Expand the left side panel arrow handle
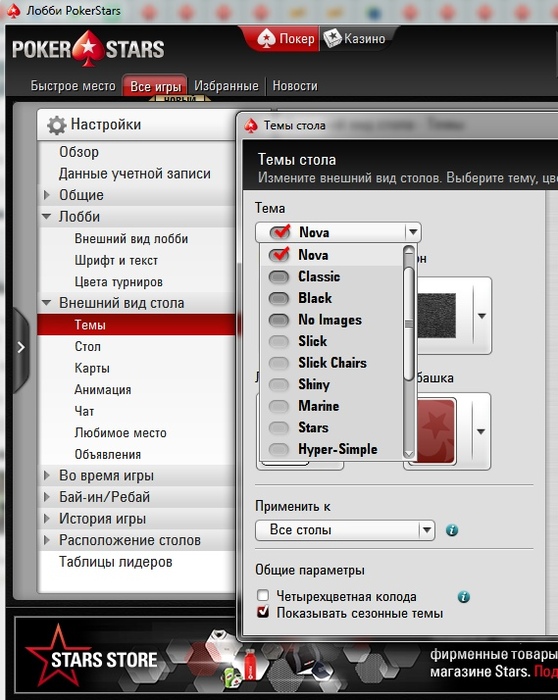 [21, 348]
